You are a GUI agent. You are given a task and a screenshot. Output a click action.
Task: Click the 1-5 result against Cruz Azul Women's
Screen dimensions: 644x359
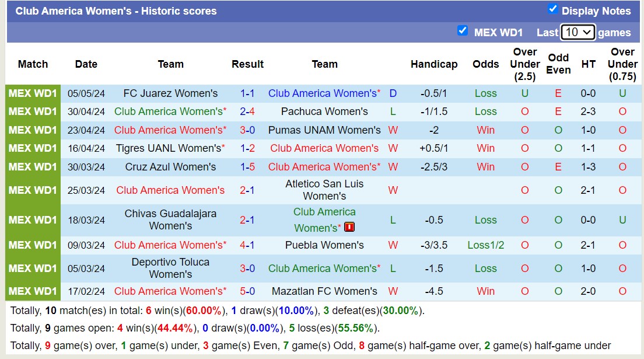pos(247,167)
